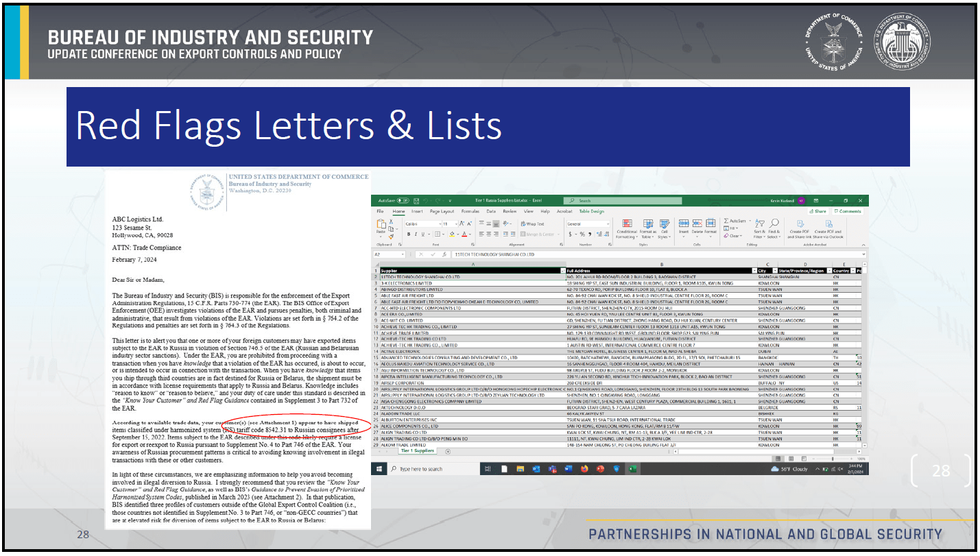Open the File menu
This screenshot has width=980, height=556.
coord(380,211)
